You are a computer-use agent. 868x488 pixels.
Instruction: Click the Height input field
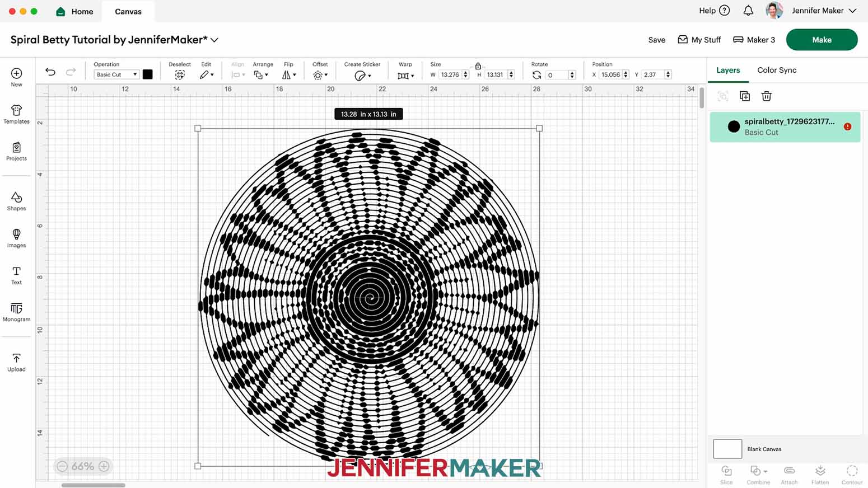coord(496,74)
